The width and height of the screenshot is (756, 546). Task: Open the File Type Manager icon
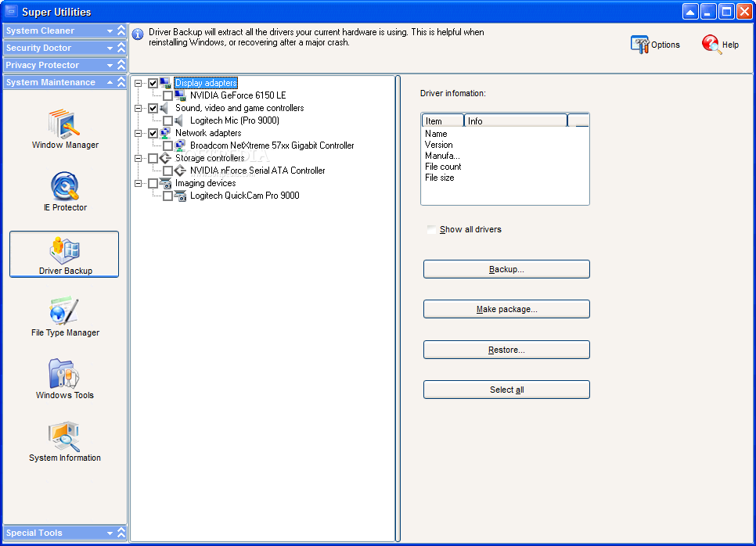[x=64, y=311]
